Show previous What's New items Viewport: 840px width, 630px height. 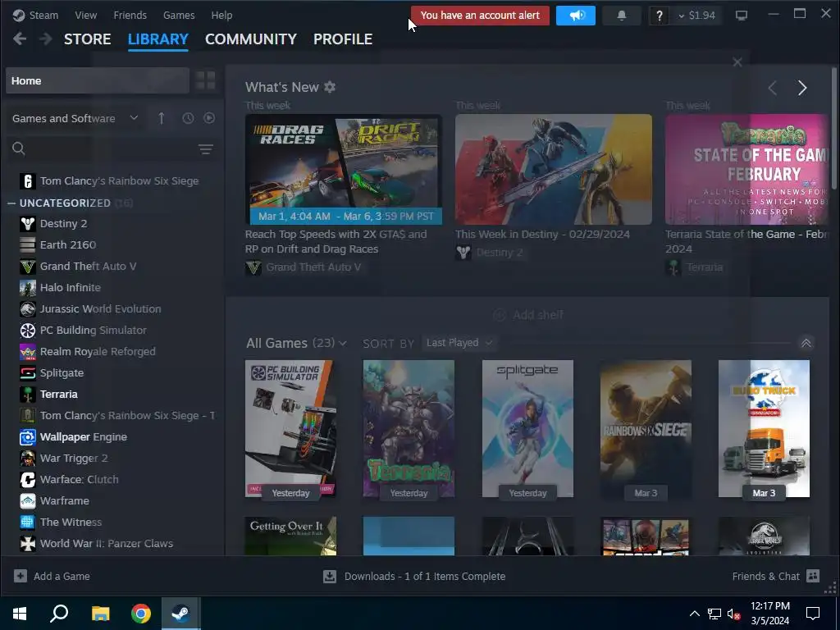click(x=772, y=88)
